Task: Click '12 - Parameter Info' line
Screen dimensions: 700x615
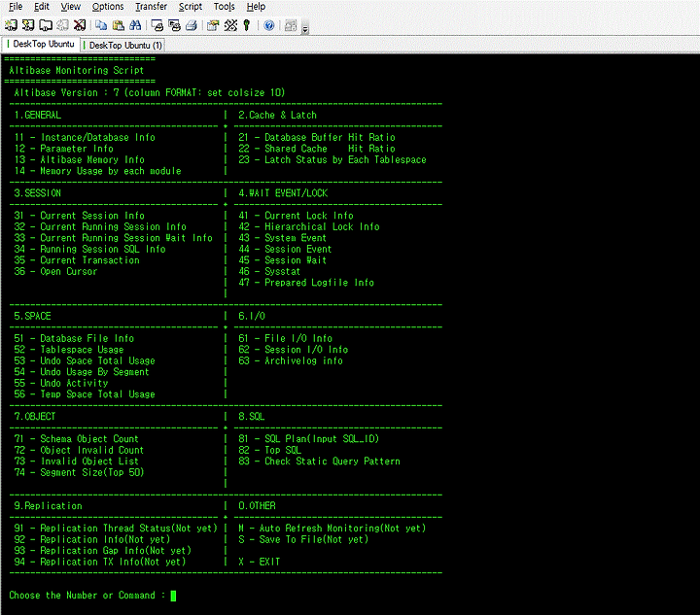Action: tap(64, 149)
